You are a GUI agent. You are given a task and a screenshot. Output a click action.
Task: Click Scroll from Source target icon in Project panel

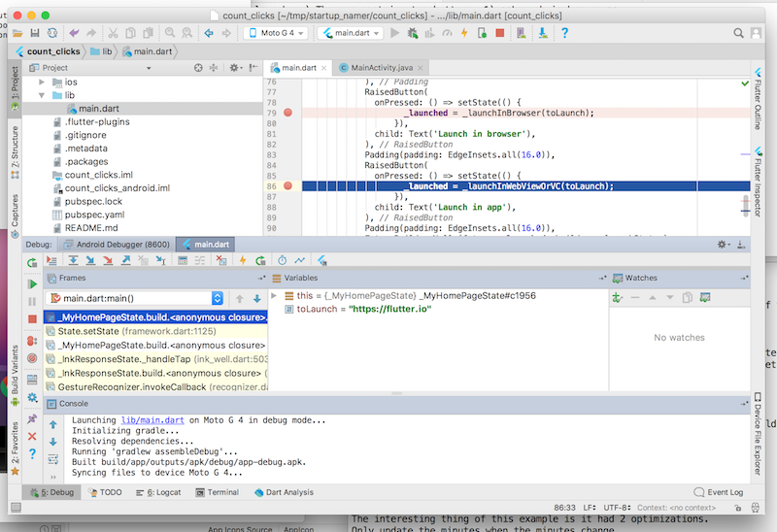pyautogui.click(x=198, y=68)
